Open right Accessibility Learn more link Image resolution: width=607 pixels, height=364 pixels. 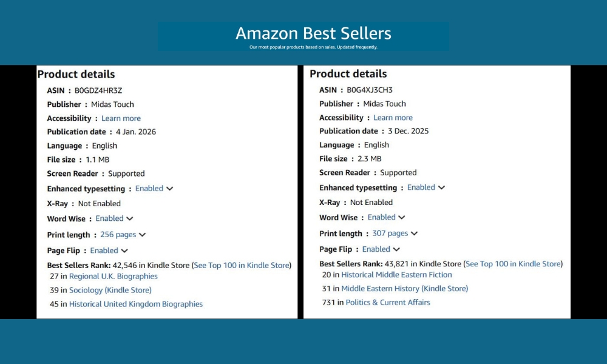[393, 118]
